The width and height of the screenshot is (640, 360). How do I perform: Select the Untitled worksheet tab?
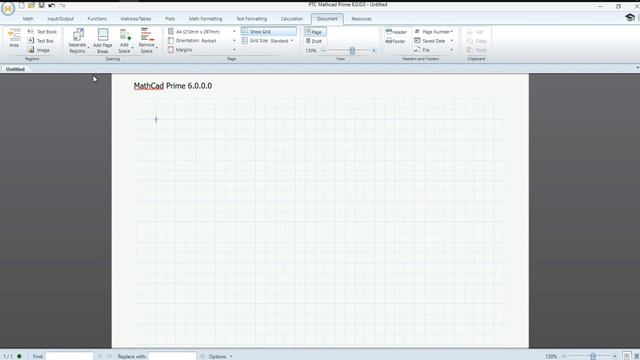[15, 69]
